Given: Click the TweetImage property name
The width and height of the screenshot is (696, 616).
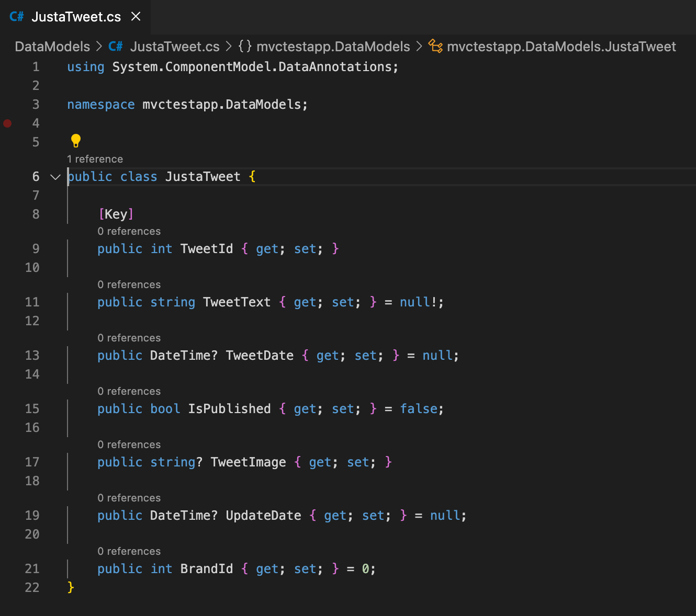Looking at the screenshot, I should click(x=248, y=462).
